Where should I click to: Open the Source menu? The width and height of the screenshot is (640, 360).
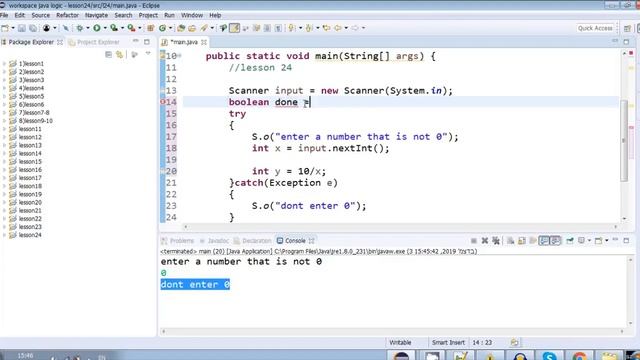[40, 16]
